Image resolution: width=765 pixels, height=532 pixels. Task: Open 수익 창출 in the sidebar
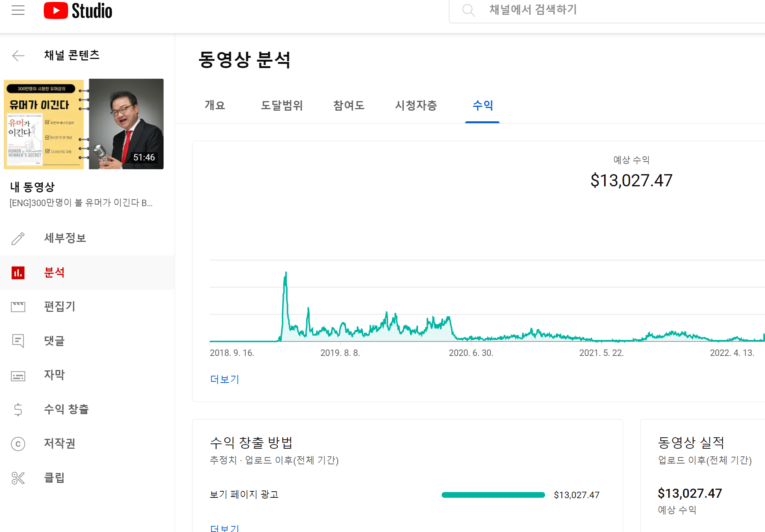click(x=87, y=409)
